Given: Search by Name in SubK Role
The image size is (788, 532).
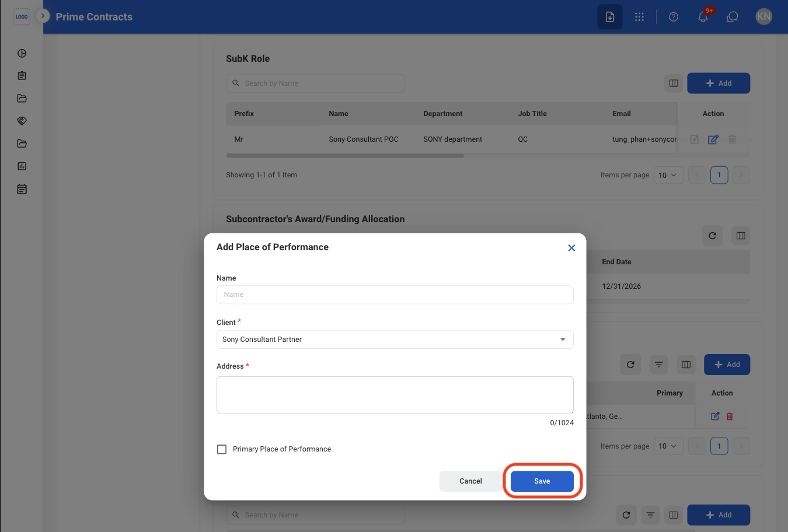Looking at the screenshot, I should (315, 83).
